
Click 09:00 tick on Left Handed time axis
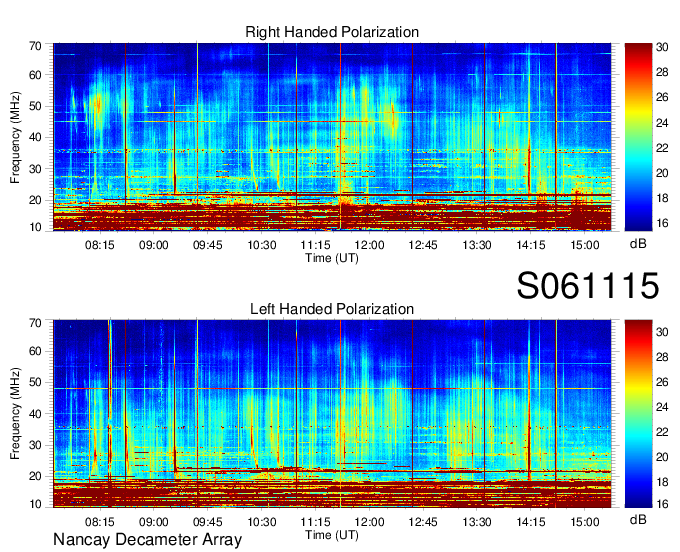point(154,522)
